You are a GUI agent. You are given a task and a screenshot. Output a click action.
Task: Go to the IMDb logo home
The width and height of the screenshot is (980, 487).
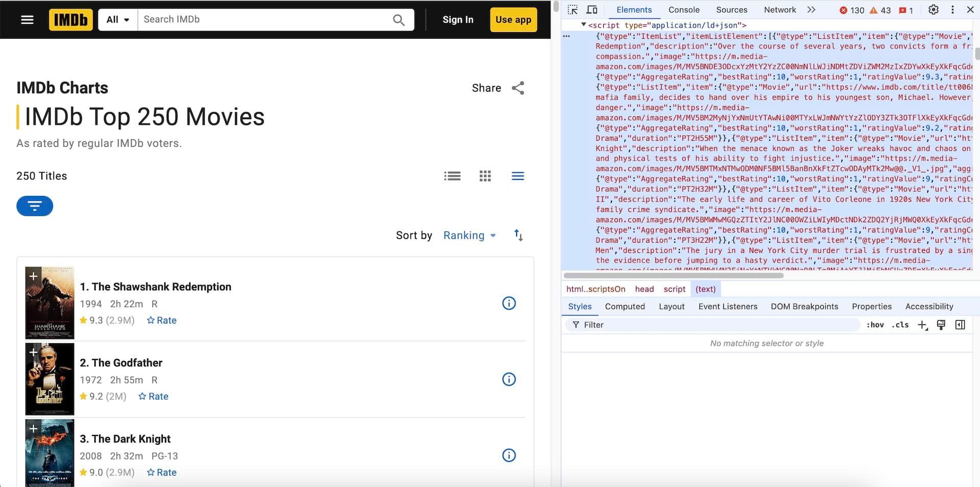(71, 19)
